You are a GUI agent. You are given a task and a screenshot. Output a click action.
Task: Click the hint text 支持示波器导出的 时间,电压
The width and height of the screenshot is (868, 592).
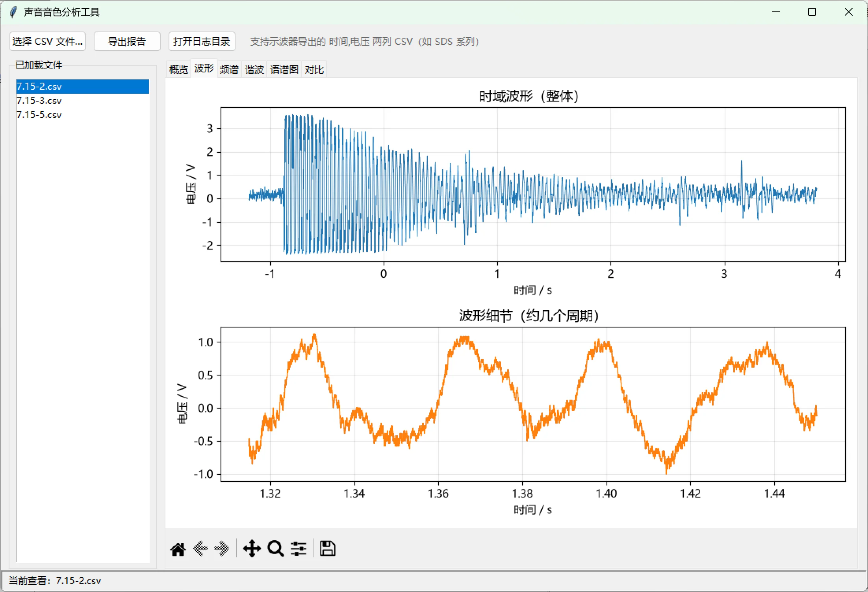click(364, 41)
